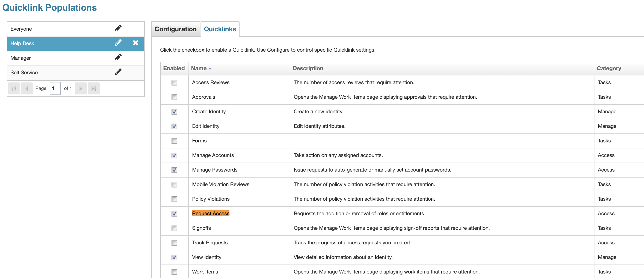This screenshot has height=278, width=644.
Task: Click the Description column header
Action: click(x=308, y=69)
